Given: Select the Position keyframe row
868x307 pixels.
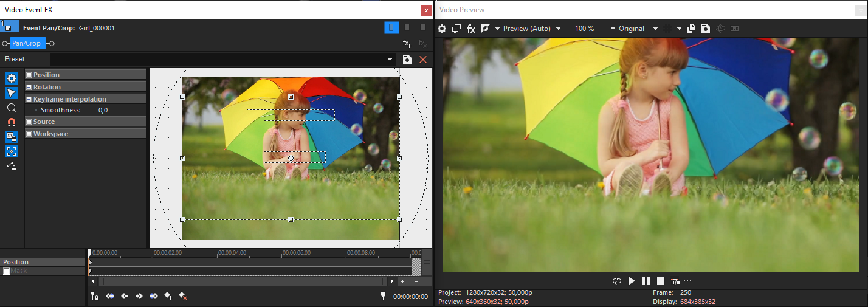Looking at the screenshot, I should click(43, 263).
